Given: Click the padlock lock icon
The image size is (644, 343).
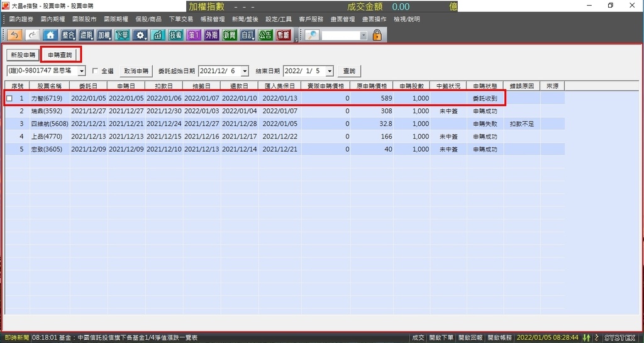Looking at the screenshot, I should 377,35.
